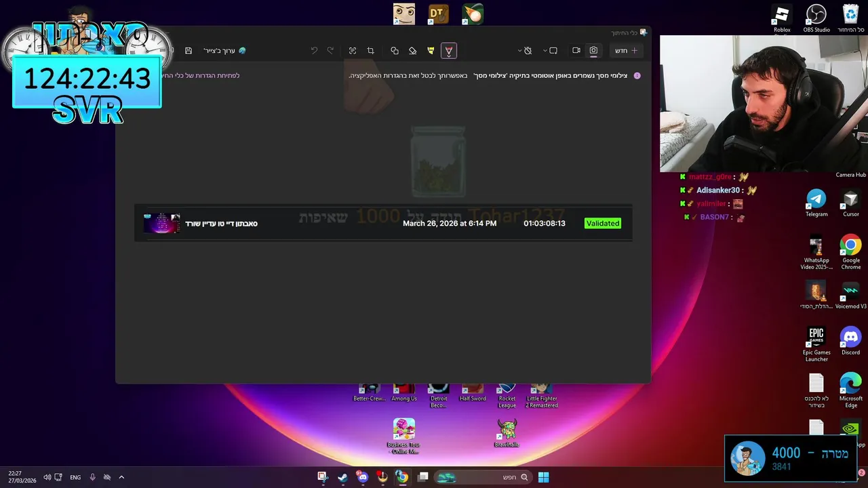Switch to video recording mode

[x=576, y=51]
